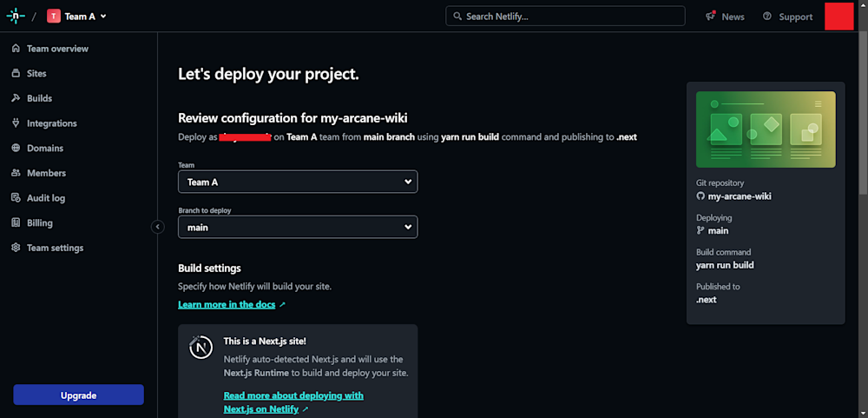
Task: Click the Next.js logo icon
Action: click(201, 348)
